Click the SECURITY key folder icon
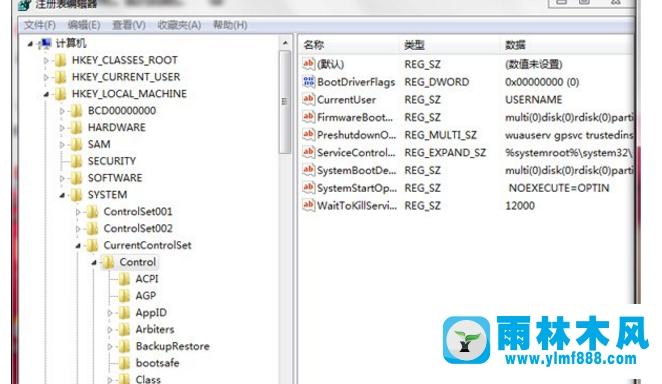Viewport: 662px width, 384px height. pos(76,161)
